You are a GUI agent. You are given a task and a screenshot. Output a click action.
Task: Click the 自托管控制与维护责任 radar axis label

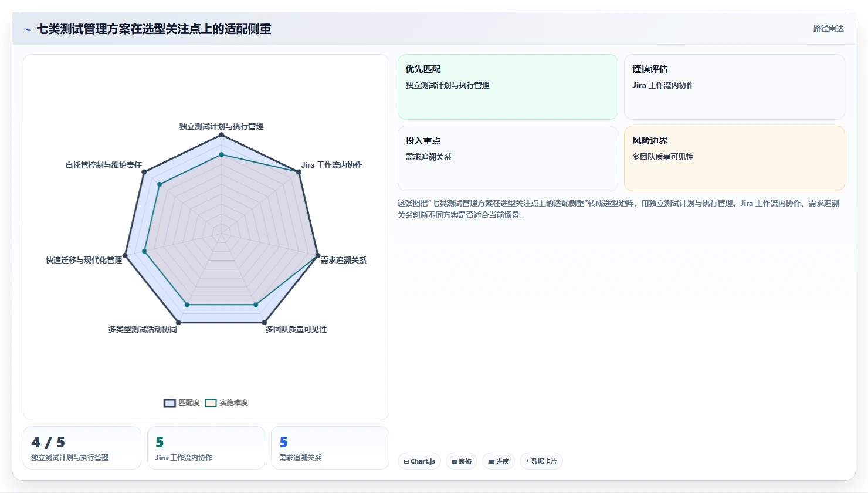tap(104, 165)
